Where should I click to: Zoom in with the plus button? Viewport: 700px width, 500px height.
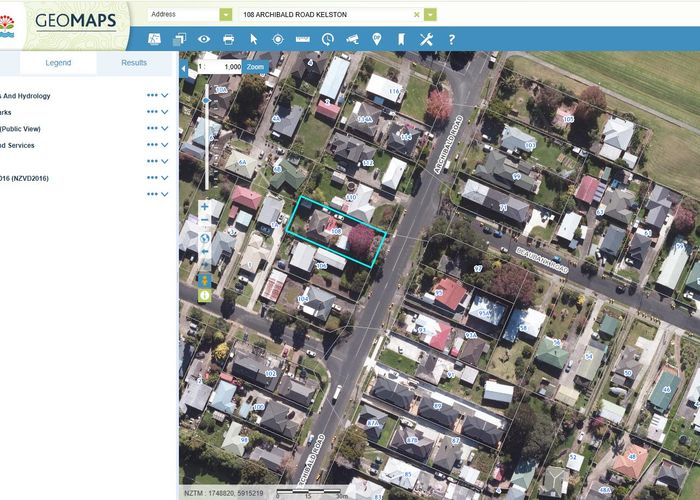click(x=204, y=206)
